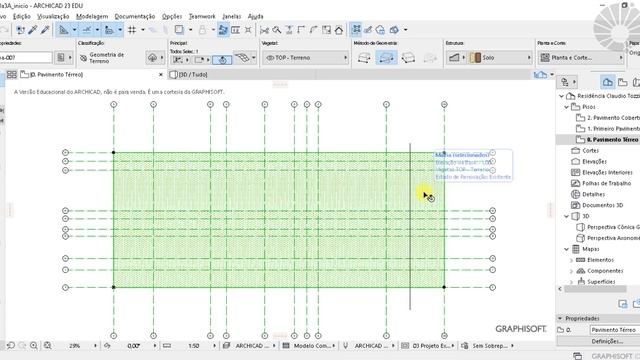The width and height of the screenshot is (640, 360).
Task: Collapse the Pisos folder
Action: click(x=567, y=107)
